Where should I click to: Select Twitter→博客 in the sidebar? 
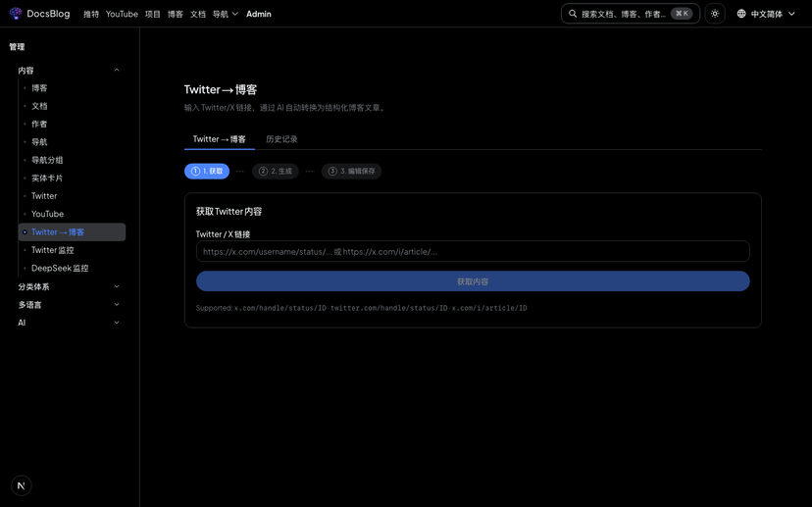(72, 232)
